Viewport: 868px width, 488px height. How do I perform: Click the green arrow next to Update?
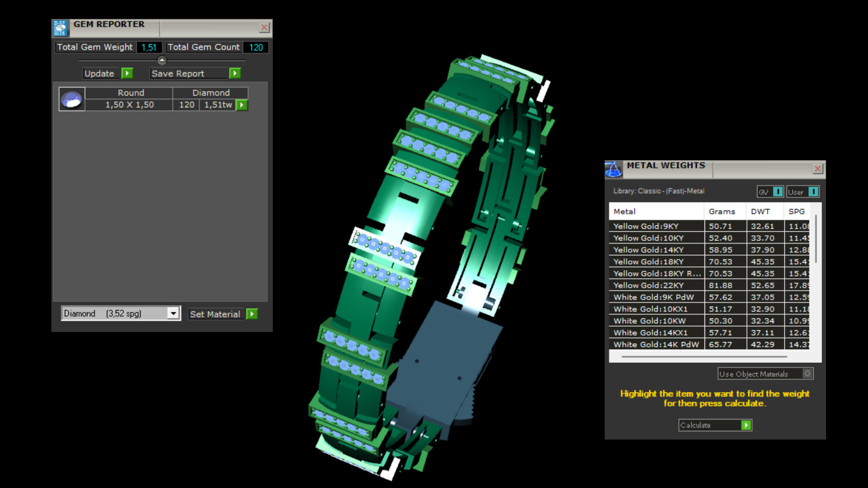coord(127,73)
